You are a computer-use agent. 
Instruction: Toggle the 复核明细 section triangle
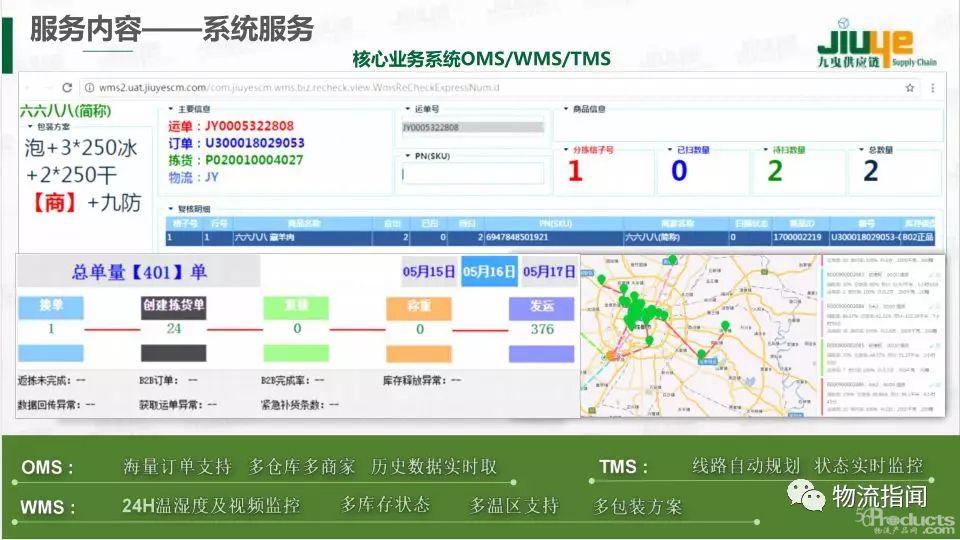[x=169, y=209]
